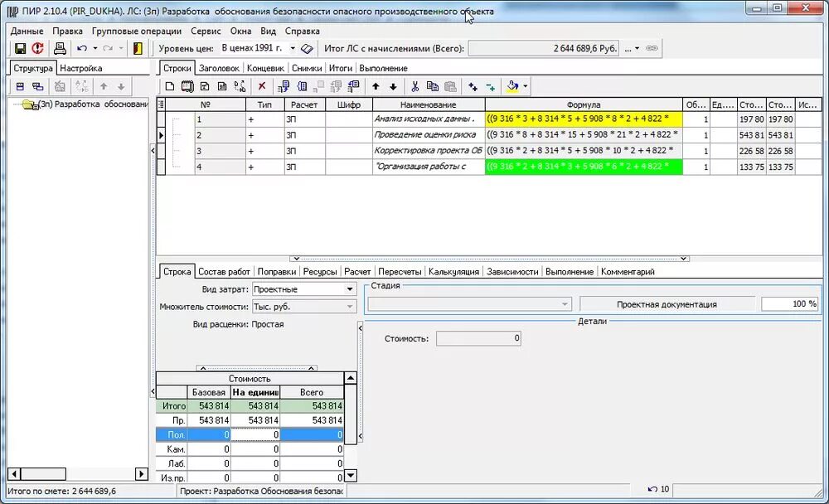Viewport: 829px width, 504px height.
Task: Click the redo arrow icon
Action: (x=108, y=49)
